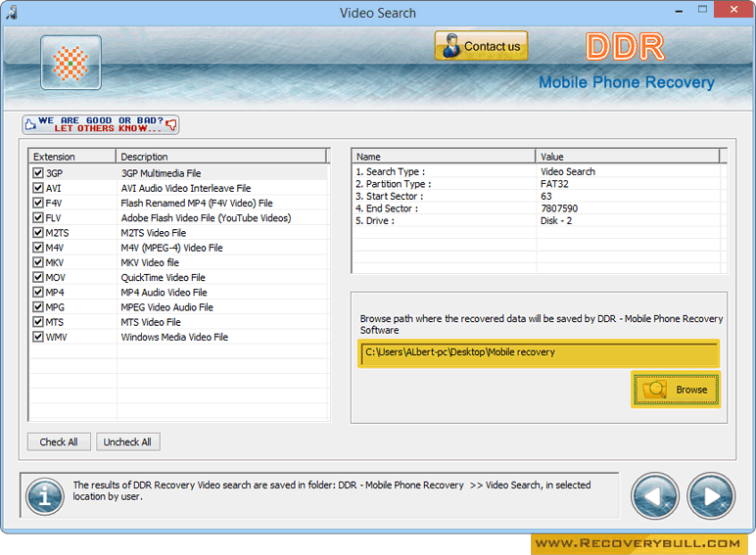Viewport: 756px width, 555px height.
Task: Toggle the MPG extension checkbox
Action: (38, 307)
